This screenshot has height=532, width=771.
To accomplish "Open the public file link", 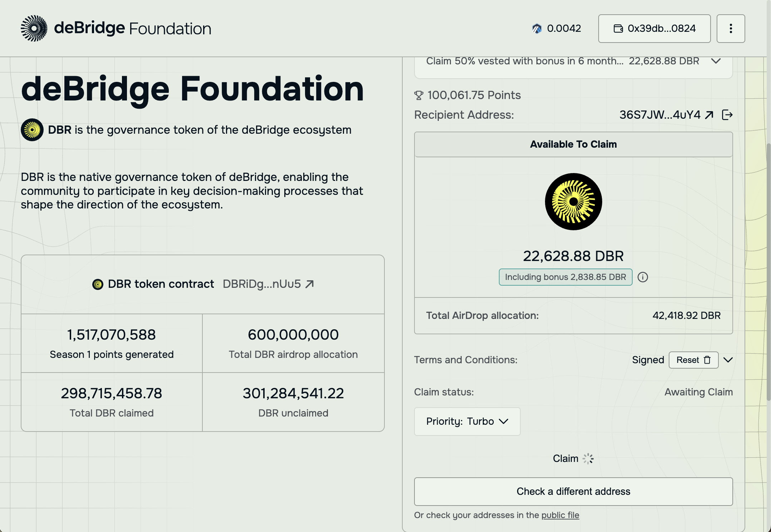I will [560, 515].
